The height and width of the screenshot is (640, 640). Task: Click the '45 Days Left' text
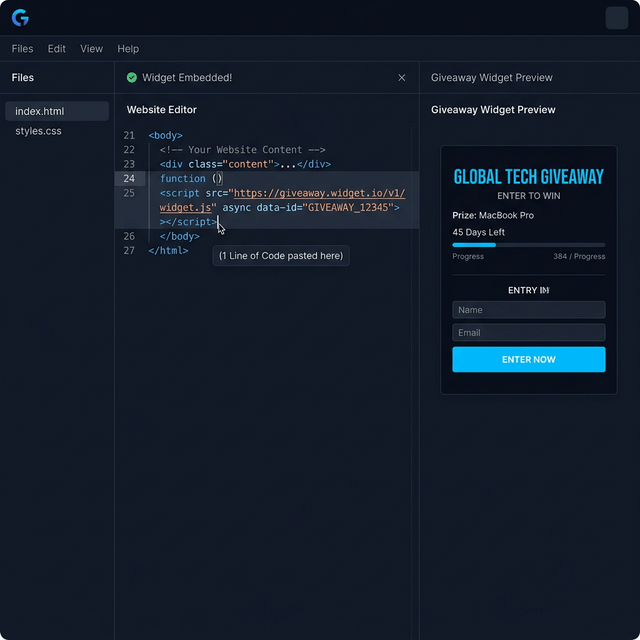[478, 232]
